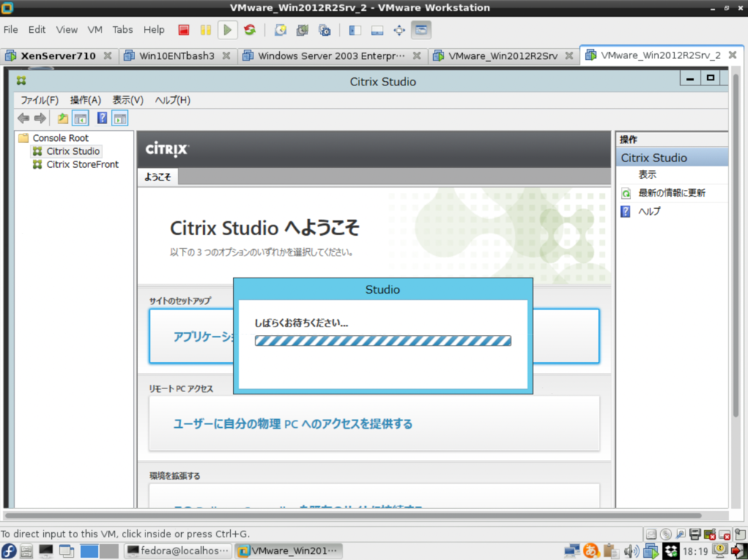Toggle the VMware library sidebar icon
This screenshot has width=748, height=560.
point(355,30)
